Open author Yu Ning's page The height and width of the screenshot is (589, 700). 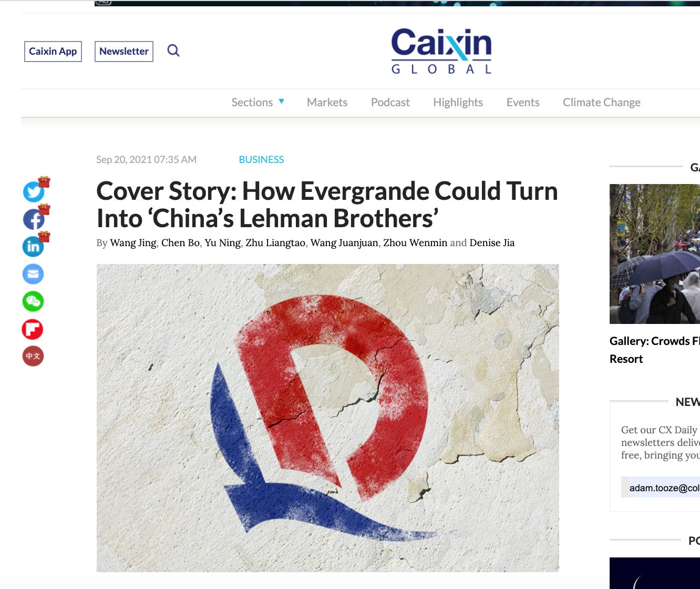[222, 243]
